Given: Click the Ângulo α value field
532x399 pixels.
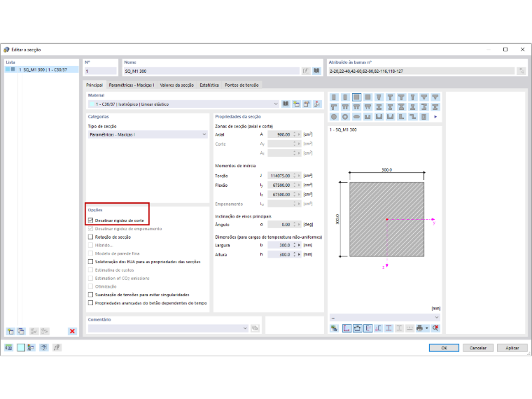Looking at the screenshot, I should pos(279,224).
